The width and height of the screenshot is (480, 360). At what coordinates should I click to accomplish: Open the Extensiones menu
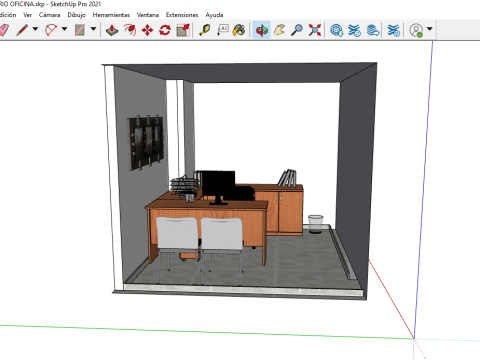click(182, 15)
